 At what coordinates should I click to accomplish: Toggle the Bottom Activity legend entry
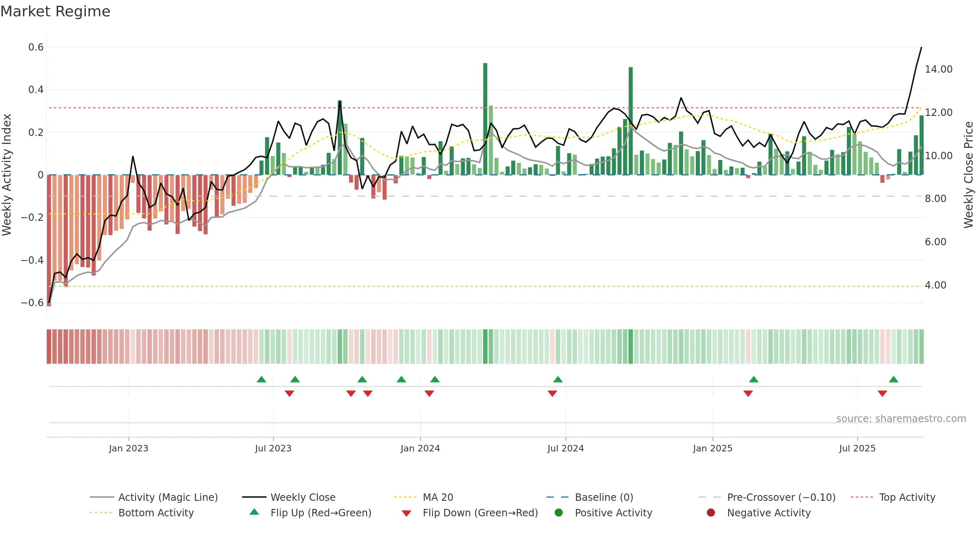coord(142,513)
